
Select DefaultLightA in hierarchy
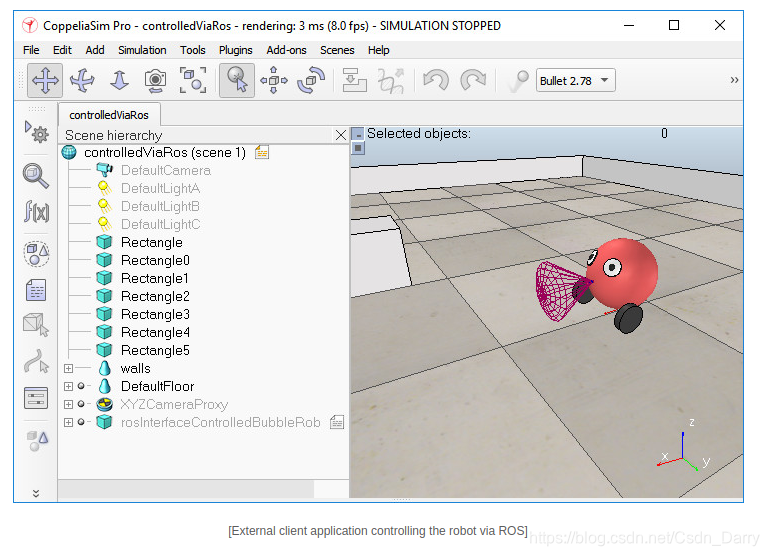click(x=160, y=188)
